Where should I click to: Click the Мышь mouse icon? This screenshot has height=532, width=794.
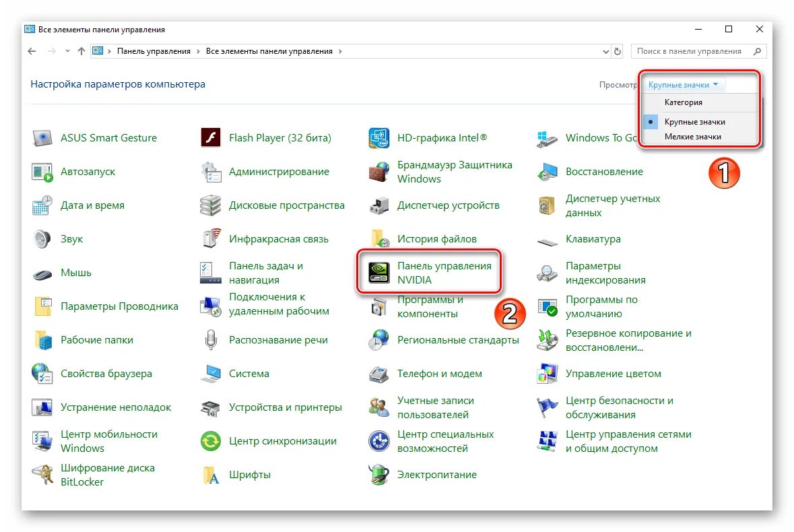click(x=42, y=274)
